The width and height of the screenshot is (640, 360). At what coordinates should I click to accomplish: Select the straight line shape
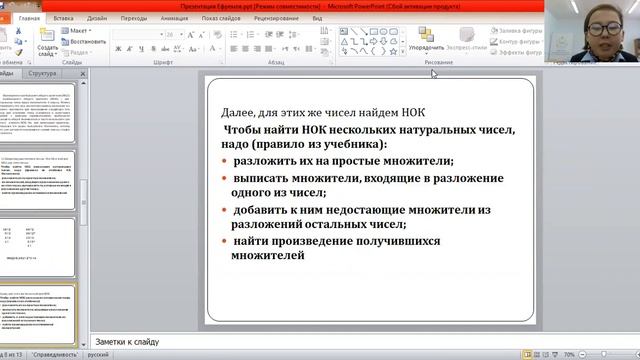(354, 31)
